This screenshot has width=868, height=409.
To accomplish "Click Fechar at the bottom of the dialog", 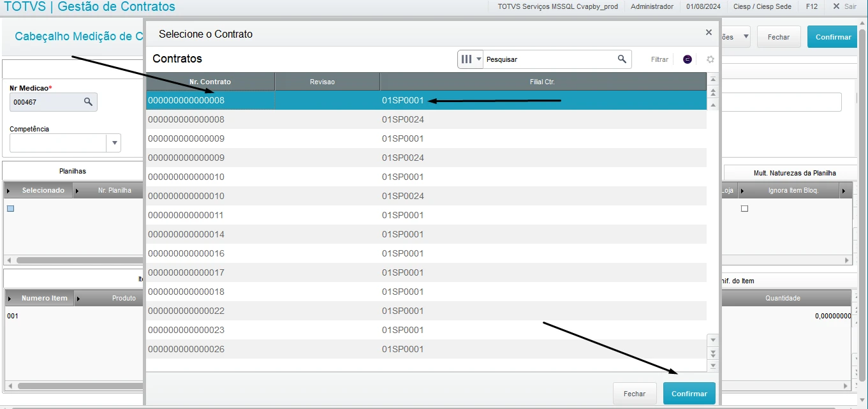I will point(634,394).
